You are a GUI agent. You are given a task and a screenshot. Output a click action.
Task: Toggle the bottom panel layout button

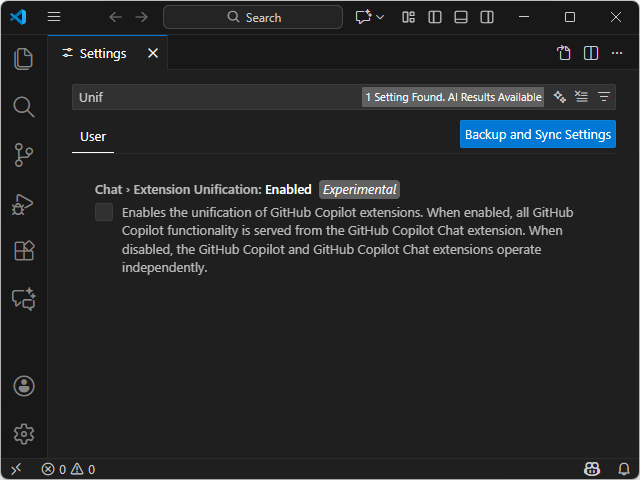point(461,17)
